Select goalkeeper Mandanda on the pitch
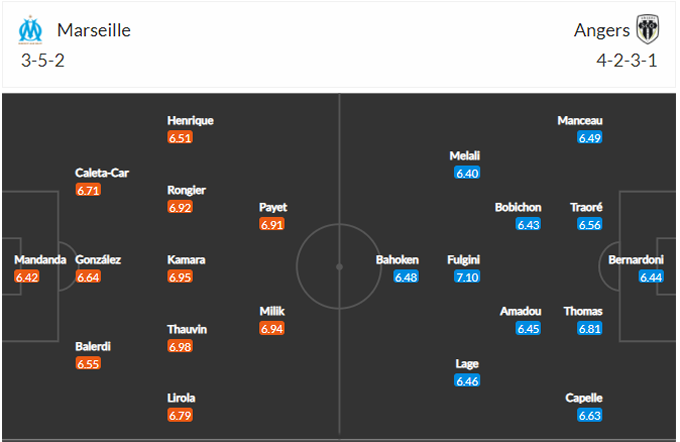The image size is (680, 442). coord(40,260)
